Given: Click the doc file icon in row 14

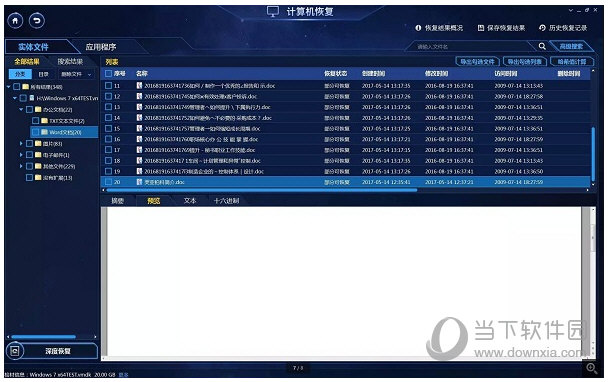Looking at the screenshot, I should [139, 118].
